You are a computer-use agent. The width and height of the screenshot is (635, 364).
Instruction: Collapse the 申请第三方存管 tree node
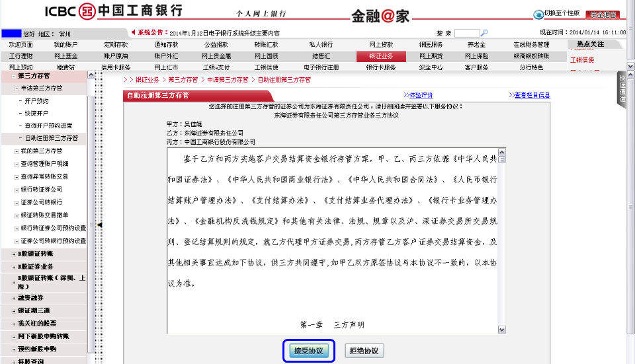[17, 88]
